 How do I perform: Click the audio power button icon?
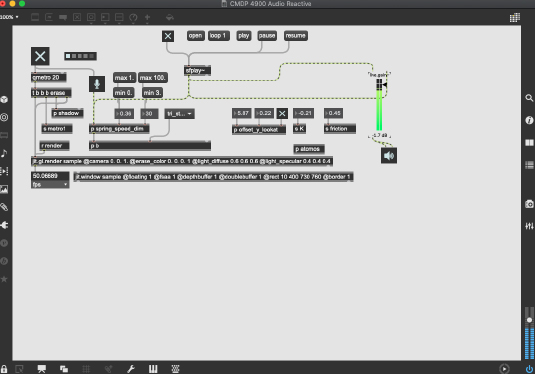coord(529,369)
